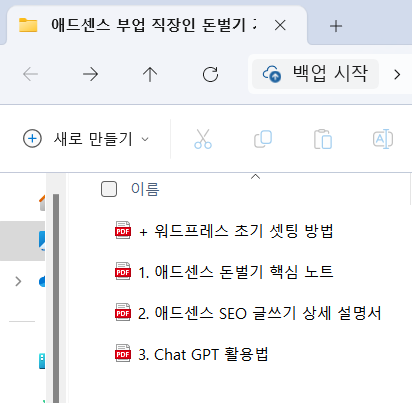This screenshot has height=403, width=412.
Task: Go back with the left arrow
Action: 30,74
